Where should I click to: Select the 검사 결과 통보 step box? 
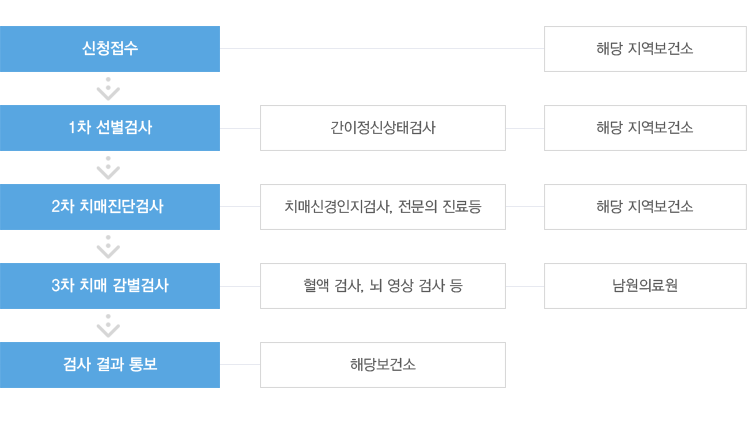[x=110, y=365]
